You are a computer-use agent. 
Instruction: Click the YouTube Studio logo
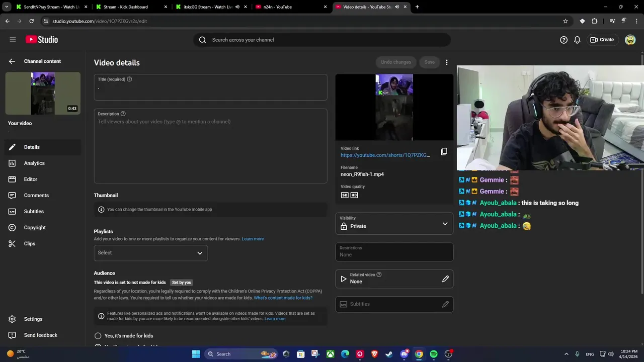[42, 40]
